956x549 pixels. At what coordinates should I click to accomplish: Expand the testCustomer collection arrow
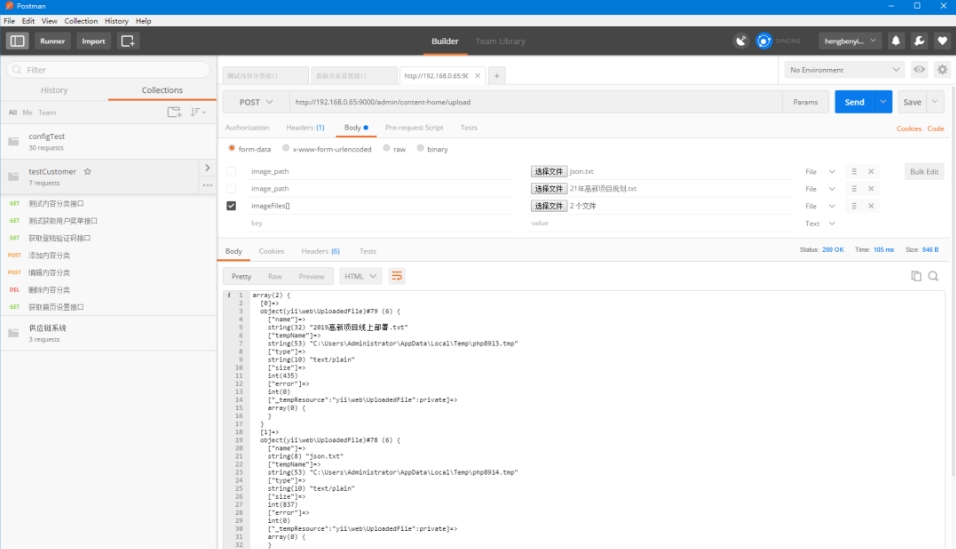pyautogui.click(x=207, y=168)
